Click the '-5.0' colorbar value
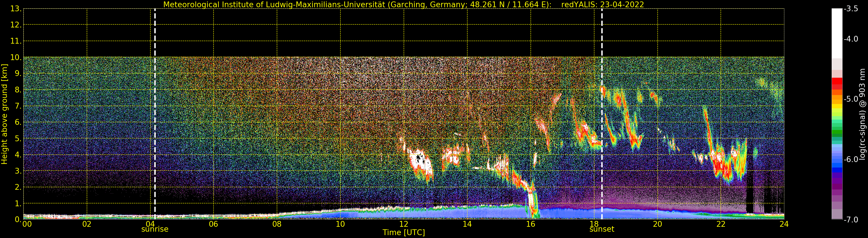This screenshot has height=238, width=868. [851, 99]
